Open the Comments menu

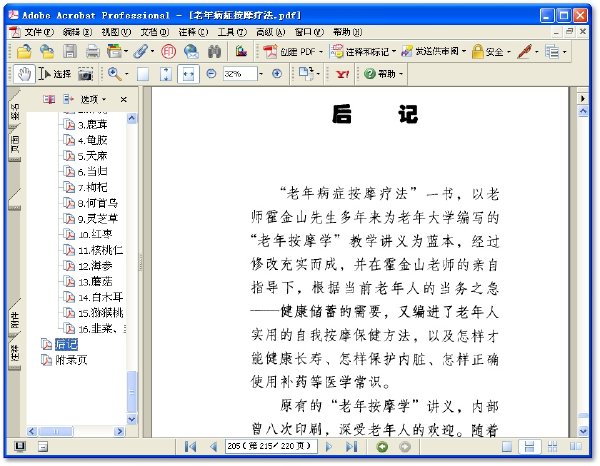(193, 32)
